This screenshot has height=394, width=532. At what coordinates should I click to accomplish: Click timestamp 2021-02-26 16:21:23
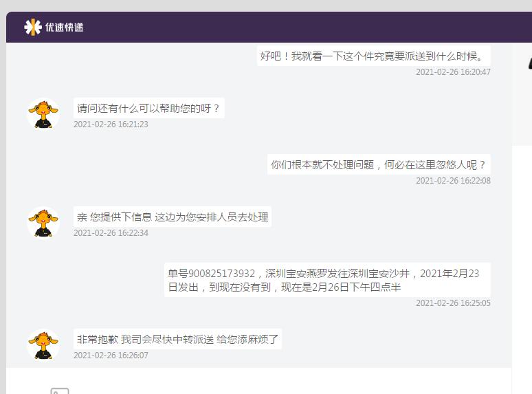coord(111,124)
